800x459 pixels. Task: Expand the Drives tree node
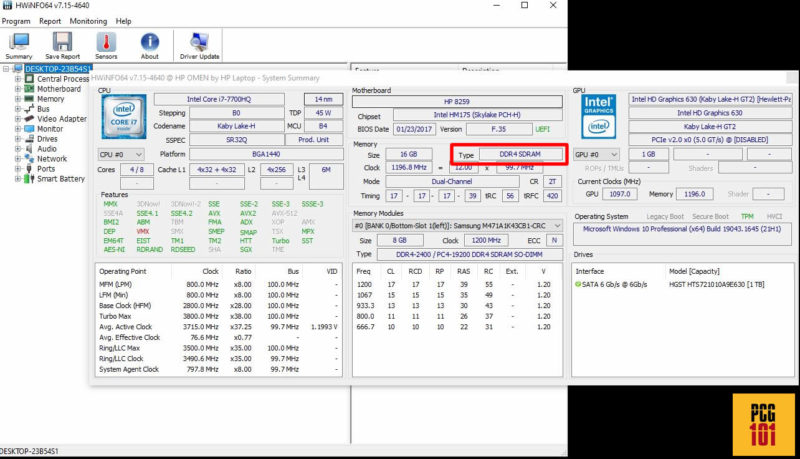click(x=18, y=139)
